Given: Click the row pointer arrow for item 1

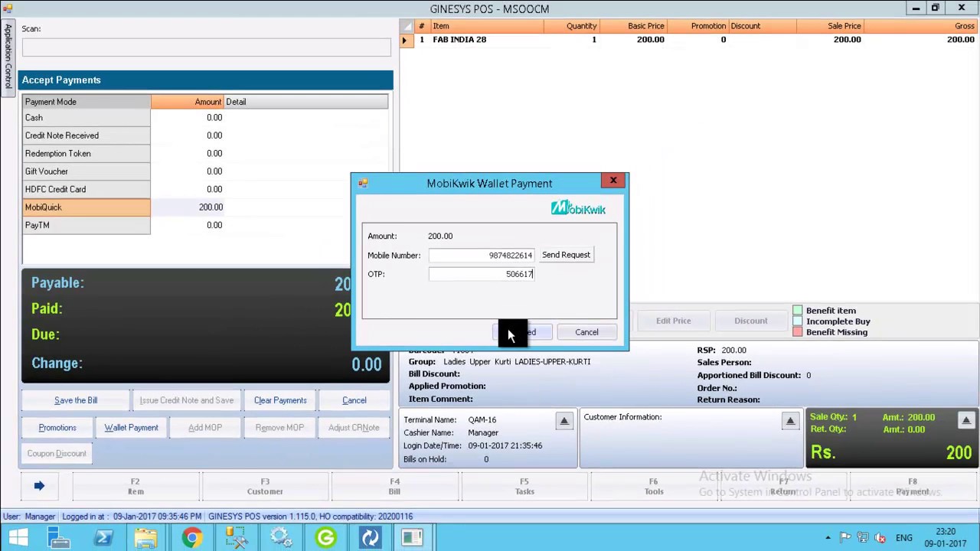Looking at the screenshot, I should [x=405, y=40].
